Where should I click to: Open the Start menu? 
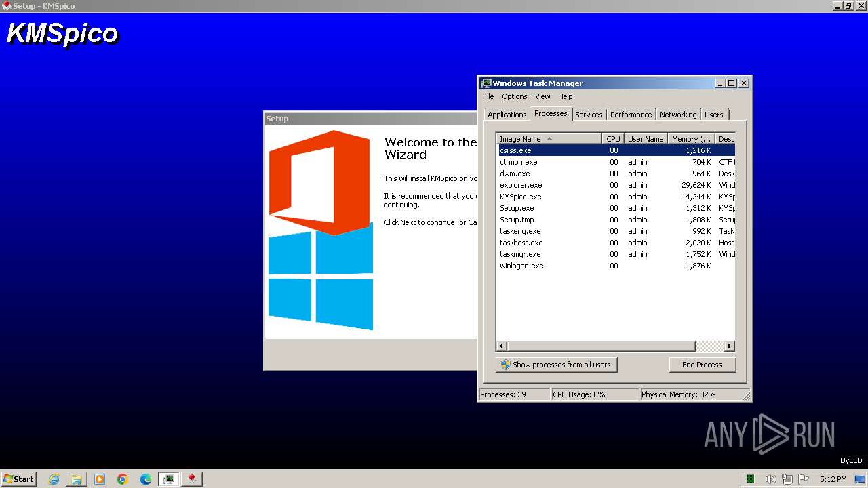[18, 479]
